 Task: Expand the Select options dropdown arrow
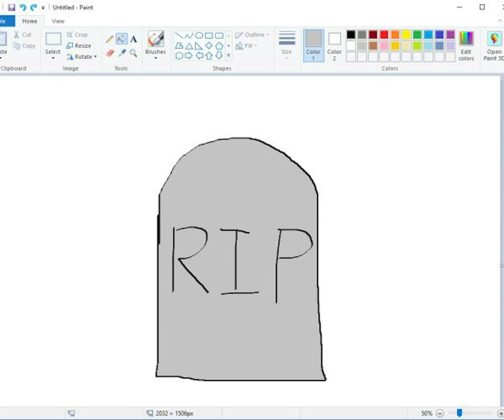(x=53, y=58)
